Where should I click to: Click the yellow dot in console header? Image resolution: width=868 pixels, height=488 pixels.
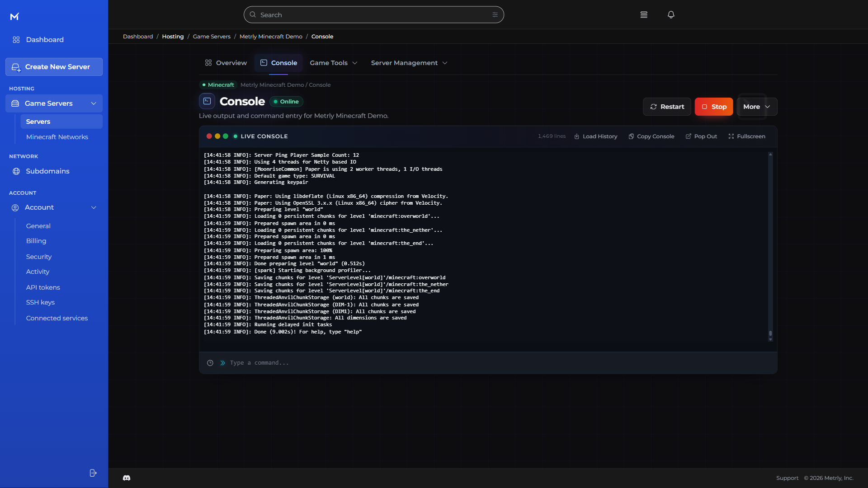pyautogui.click(x=217, y=136)
